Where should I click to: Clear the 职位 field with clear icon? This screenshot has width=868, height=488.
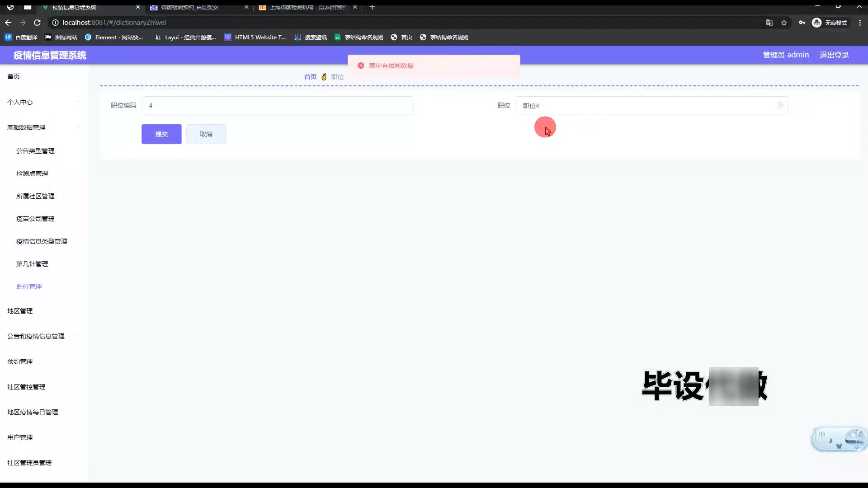780,105
